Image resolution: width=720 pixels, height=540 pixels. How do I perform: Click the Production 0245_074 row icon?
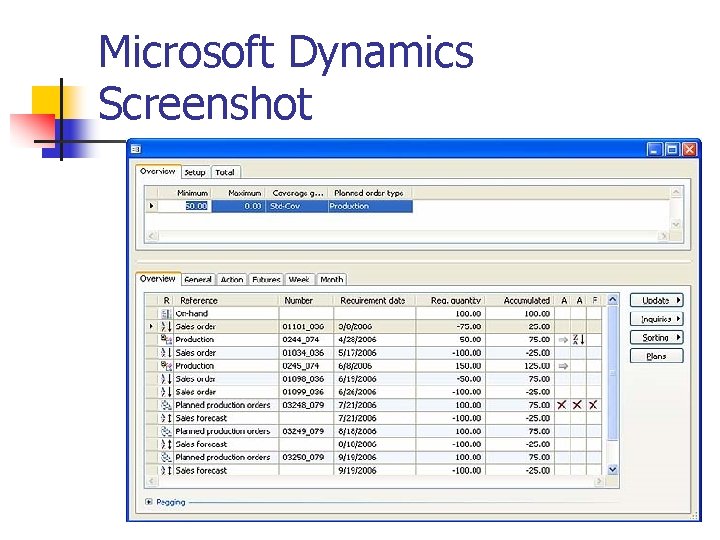click(166, 366)
